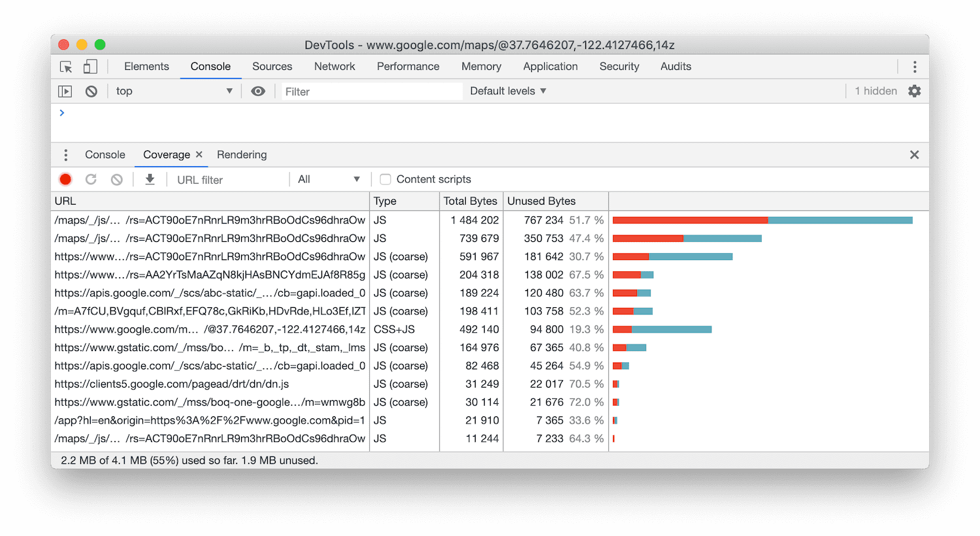Image resolution: width=980 pixels, height=536 pixels.
Task: Open the DevTools three-dot customize menu
Action: point(914,67)
